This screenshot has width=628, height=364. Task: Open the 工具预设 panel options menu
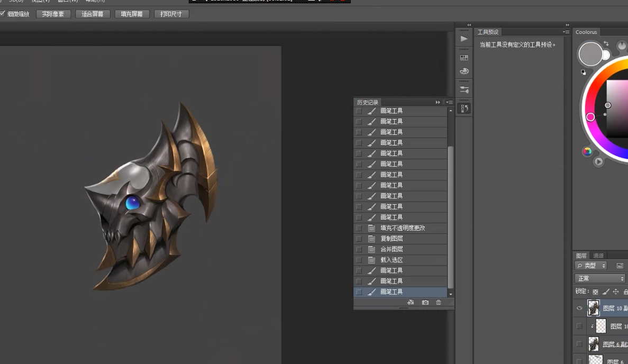[566, 32]
